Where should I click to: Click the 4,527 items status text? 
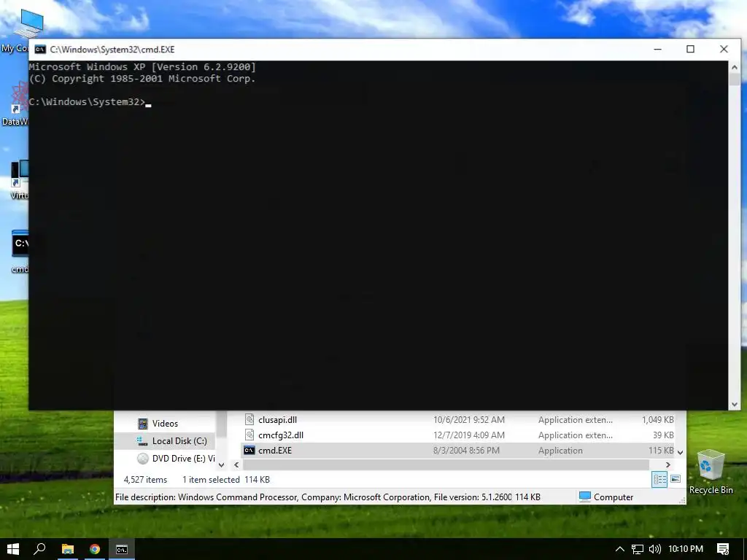[145, 480]
